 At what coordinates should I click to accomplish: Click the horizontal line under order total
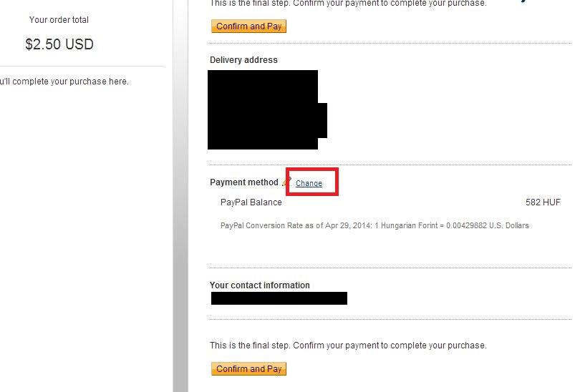pyautogui.click(x=82, y=67)
